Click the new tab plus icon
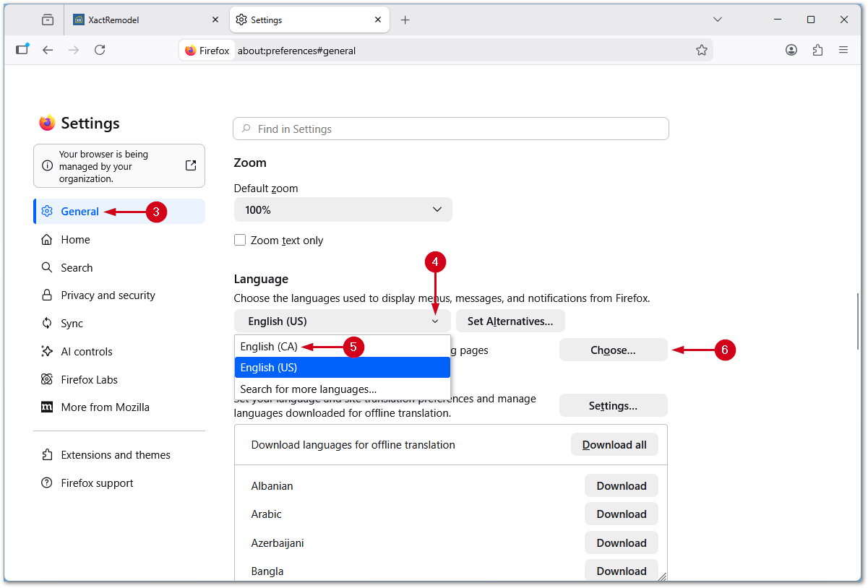This screenshot has width=868, height=588. (405, 20)
